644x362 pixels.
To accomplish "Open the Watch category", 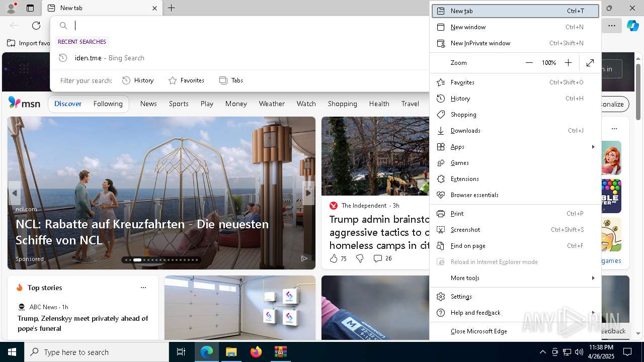I will pyautogui.click(x=306, y=104).
